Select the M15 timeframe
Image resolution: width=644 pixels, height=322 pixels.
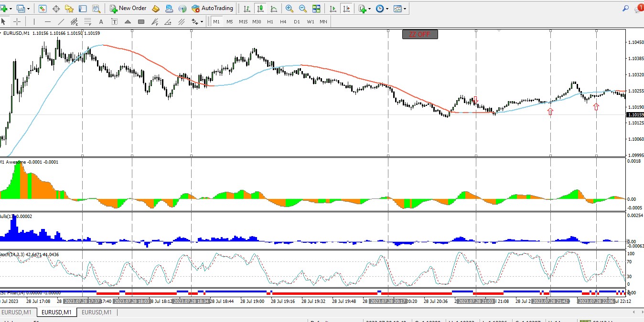pos(243,21)
